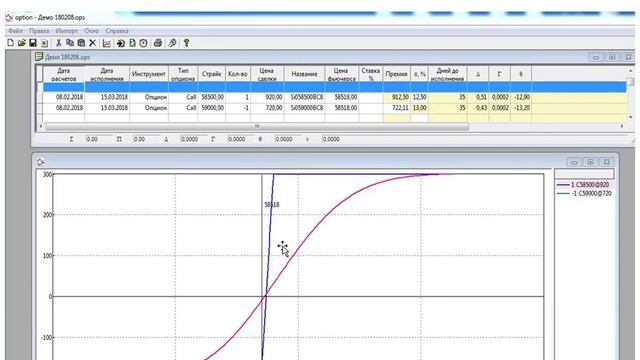The width and height of the screenshot is (640, 360).
Task: Click premium cell 722,11
Action: 397,108
